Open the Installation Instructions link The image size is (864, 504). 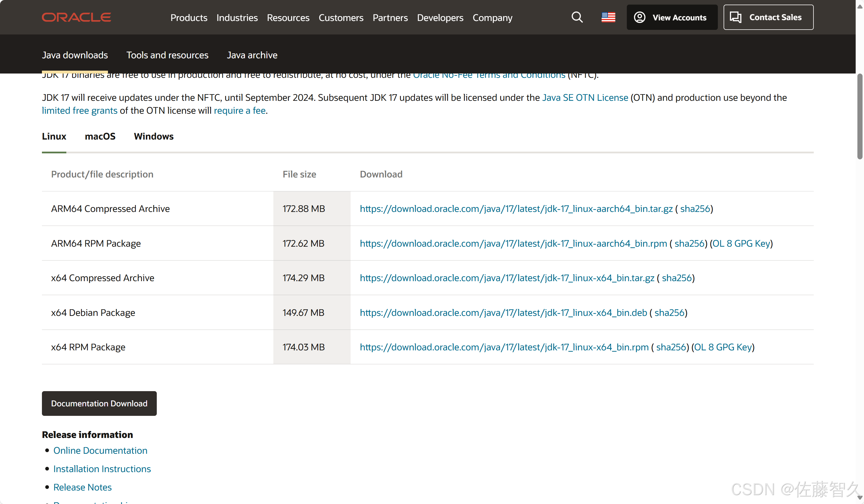coord(102,469)
